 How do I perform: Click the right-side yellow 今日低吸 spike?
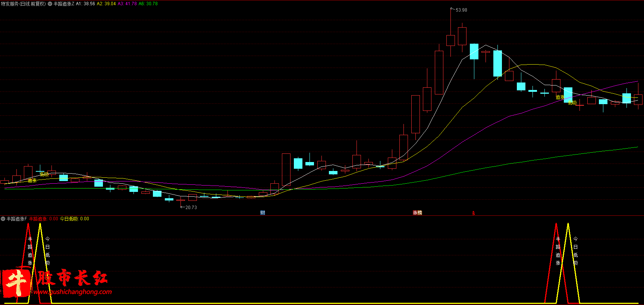568,263
